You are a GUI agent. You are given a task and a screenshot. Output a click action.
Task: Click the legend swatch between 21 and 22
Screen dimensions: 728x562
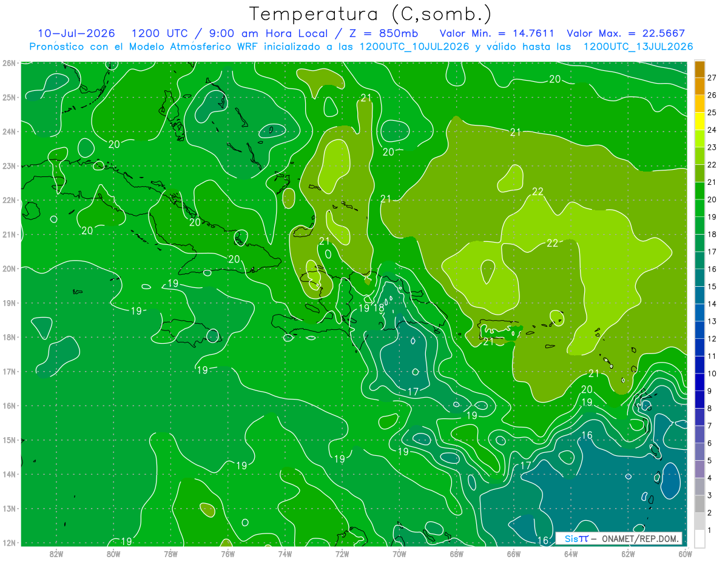[699, 173]
